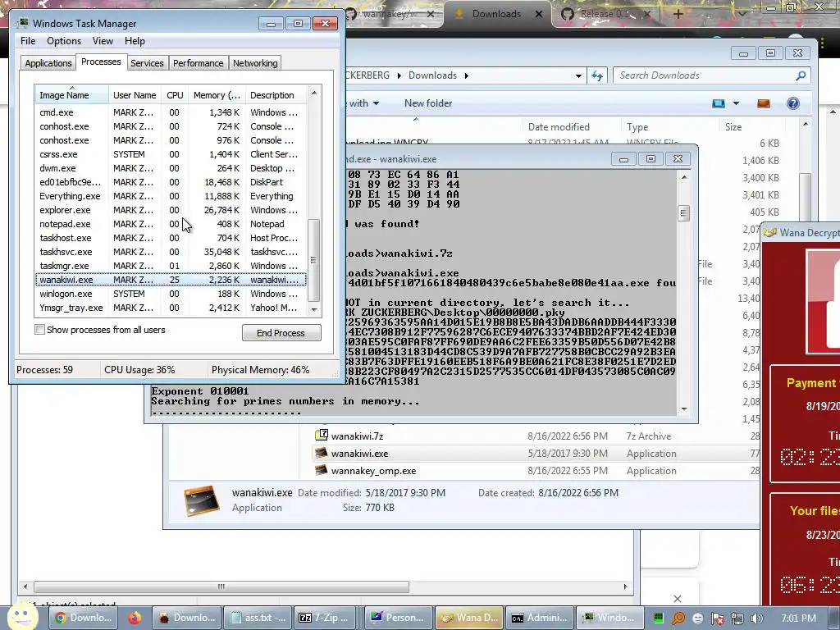Click the search magnifier icon in Explorer
The image size is (840, 630).
(x=801, y=75)
